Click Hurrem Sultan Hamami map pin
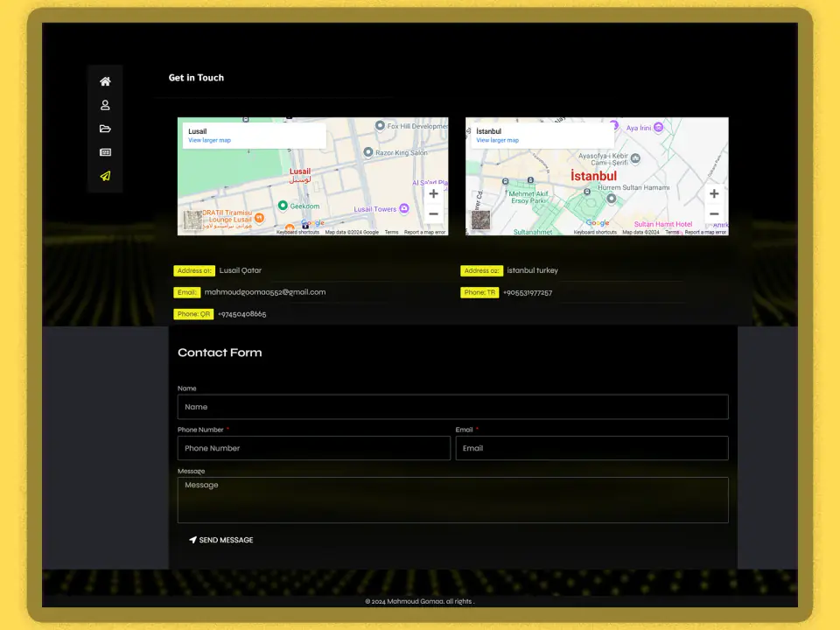The width and height of the screenshot is (840, 630). click(x=612, y=199)
